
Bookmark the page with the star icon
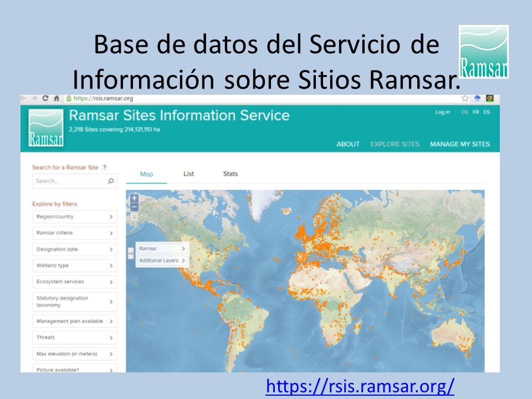pos(465,99)
